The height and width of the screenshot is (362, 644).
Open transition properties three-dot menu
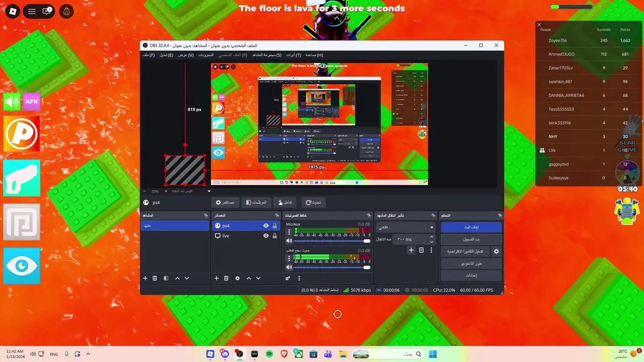point(431,250)
